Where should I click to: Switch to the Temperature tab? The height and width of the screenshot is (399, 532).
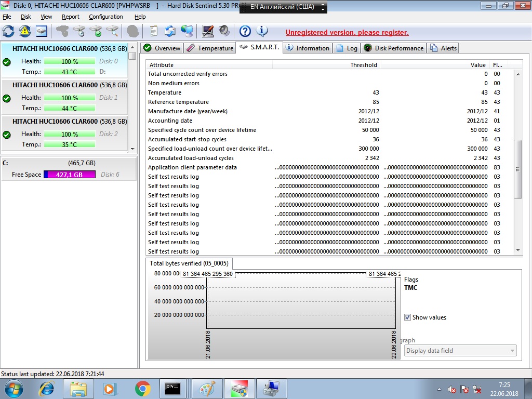(210, 48)
